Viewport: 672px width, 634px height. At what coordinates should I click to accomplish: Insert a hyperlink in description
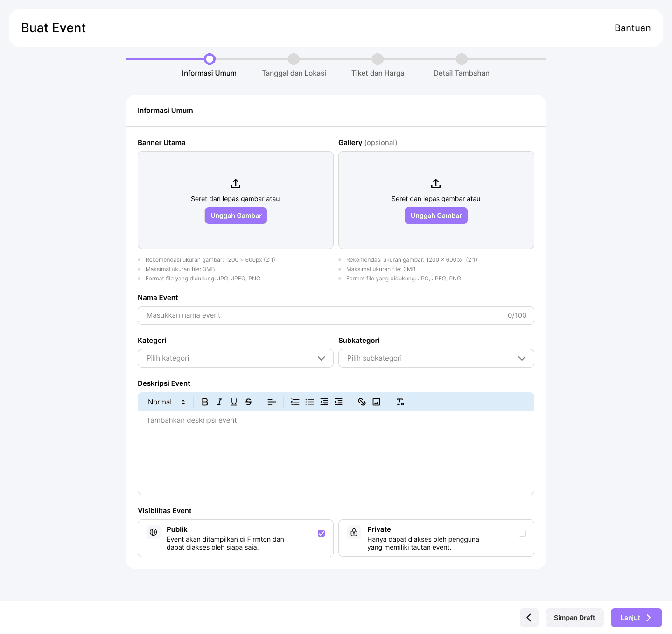[x=362, y=402]
